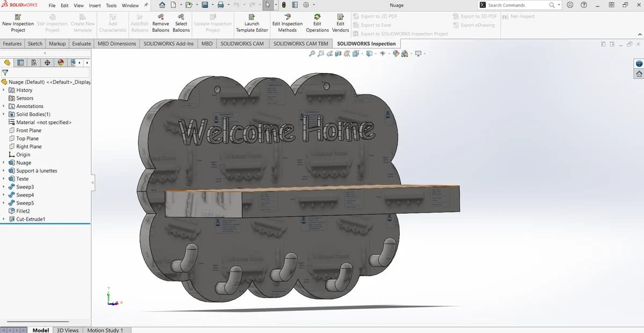
Task: Open Edit Operations
Action: [x=317, y=23]
